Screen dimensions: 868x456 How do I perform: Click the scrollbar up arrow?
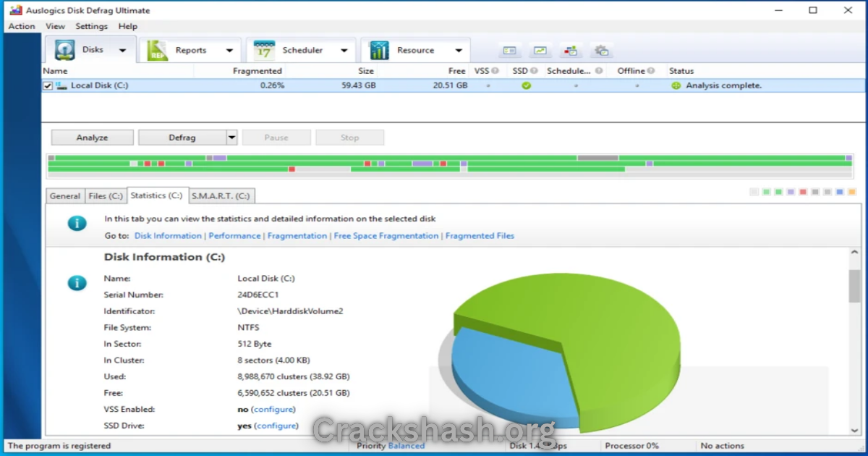[854, 253]
